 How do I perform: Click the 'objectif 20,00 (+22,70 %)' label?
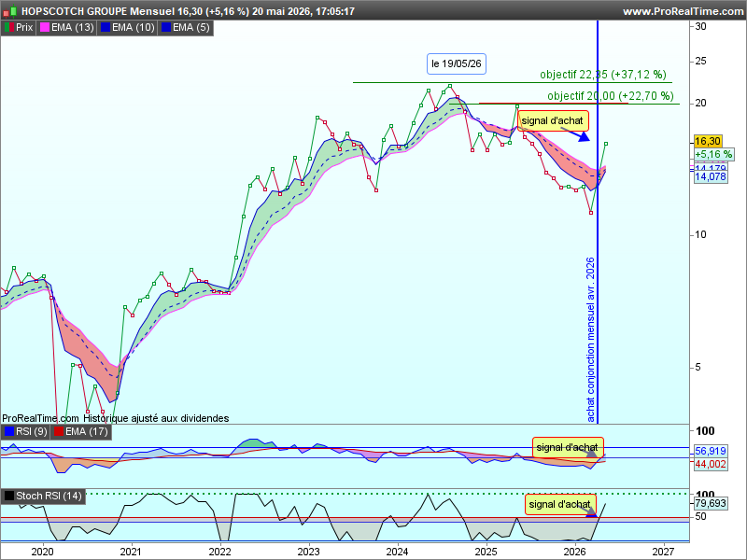(611, 96)
